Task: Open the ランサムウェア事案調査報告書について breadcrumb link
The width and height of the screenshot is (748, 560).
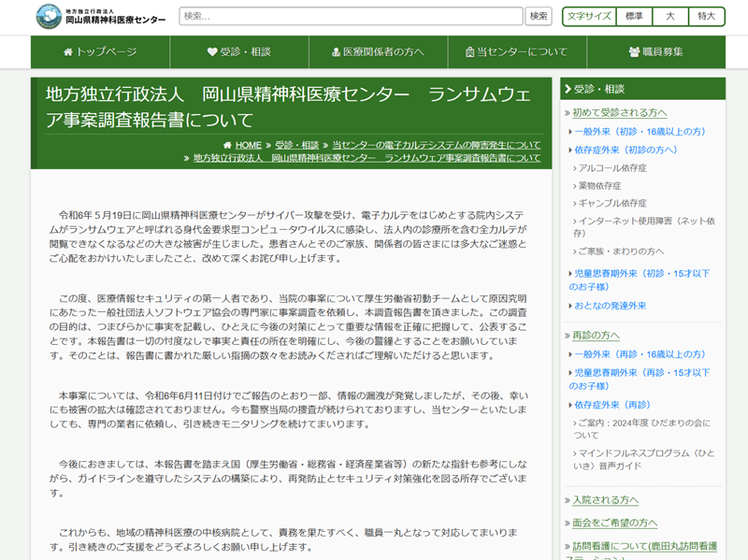Action: [367, 158]
